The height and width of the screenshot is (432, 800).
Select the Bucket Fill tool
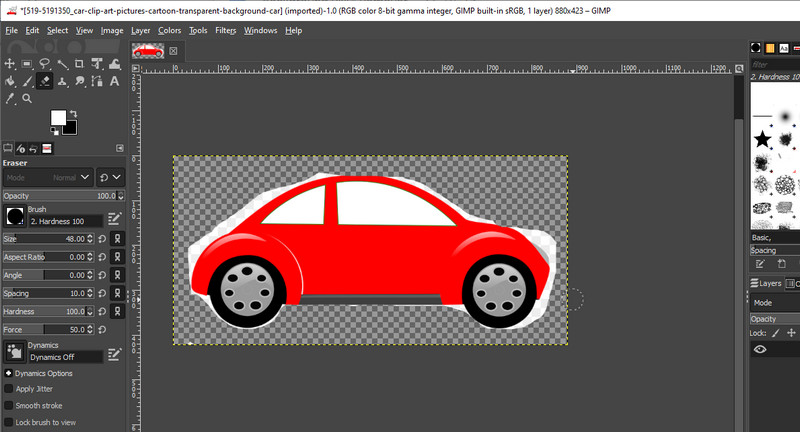click(10, 81)
